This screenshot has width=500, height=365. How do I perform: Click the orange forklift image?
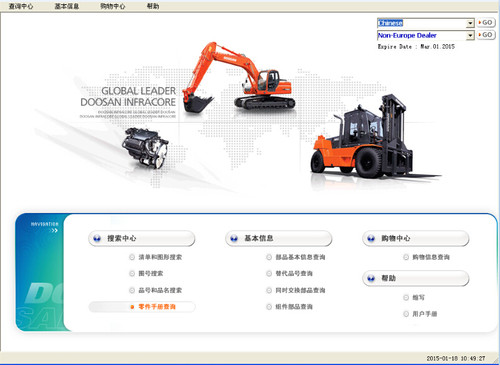(x=375, y=137)
